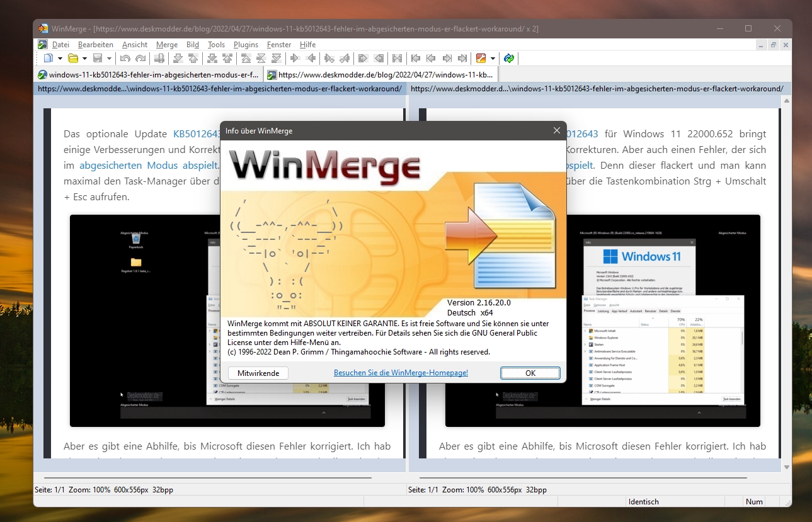This screenshot has height=522, width=812.
Task: Open the Bild menu
Action: 193,45
